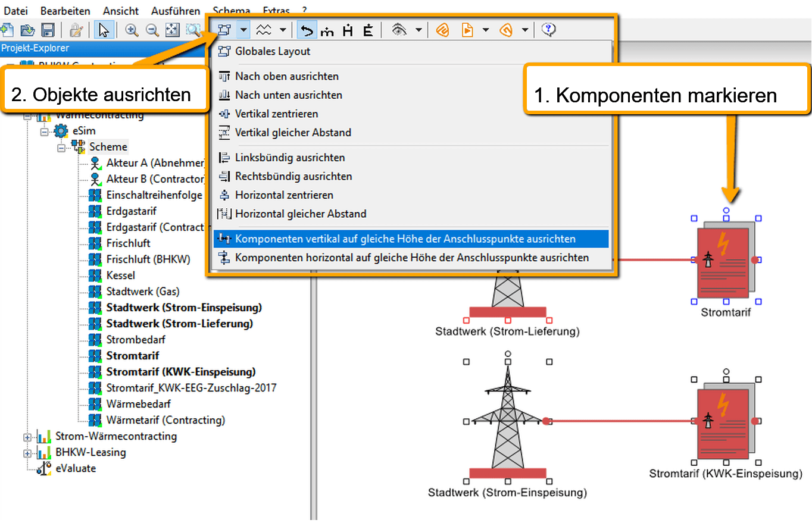Select Stromtarif (KWK-Einspeisung) in the tree
The width and height of the screenshot is (812, 523).
tap(181, 372)
